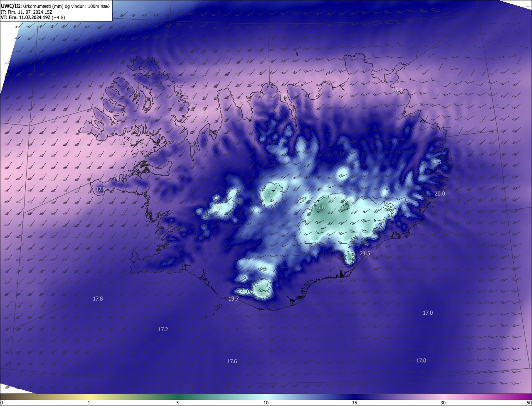Click the colour scale tick labelled 15
Screen dimensions: 532x406
click(355, 403)
